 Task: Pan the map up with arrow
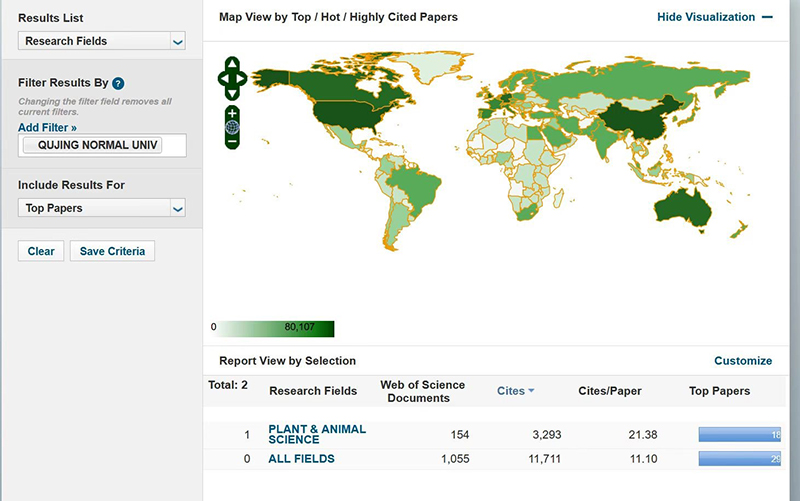coord(232,64)
